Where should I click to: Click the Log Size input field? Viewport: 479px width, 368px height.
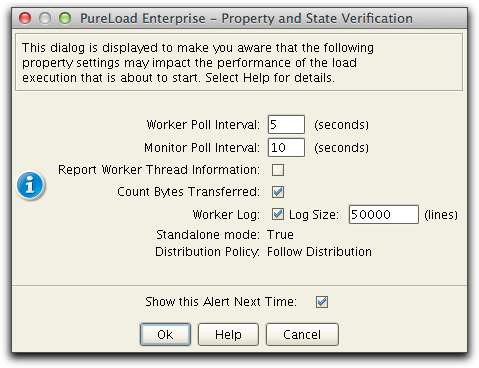pos(384,214)
